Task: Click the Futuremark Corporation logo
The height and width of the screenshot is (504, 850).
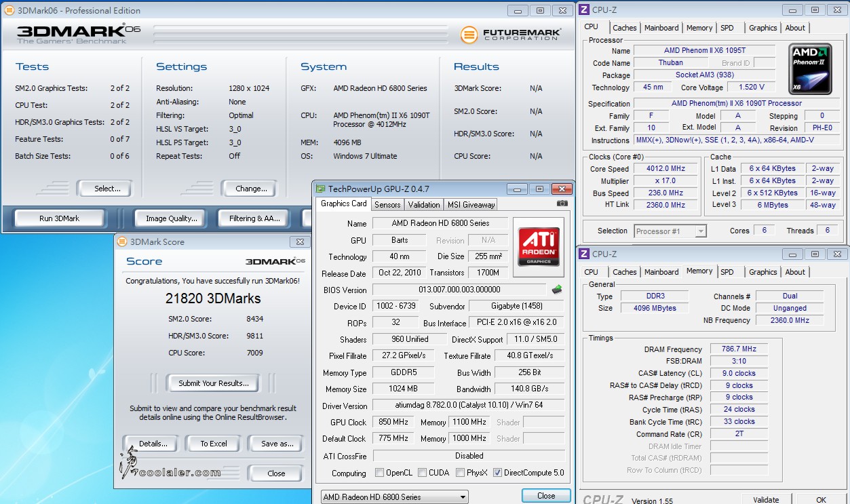Action: click(x=511, y=35)
